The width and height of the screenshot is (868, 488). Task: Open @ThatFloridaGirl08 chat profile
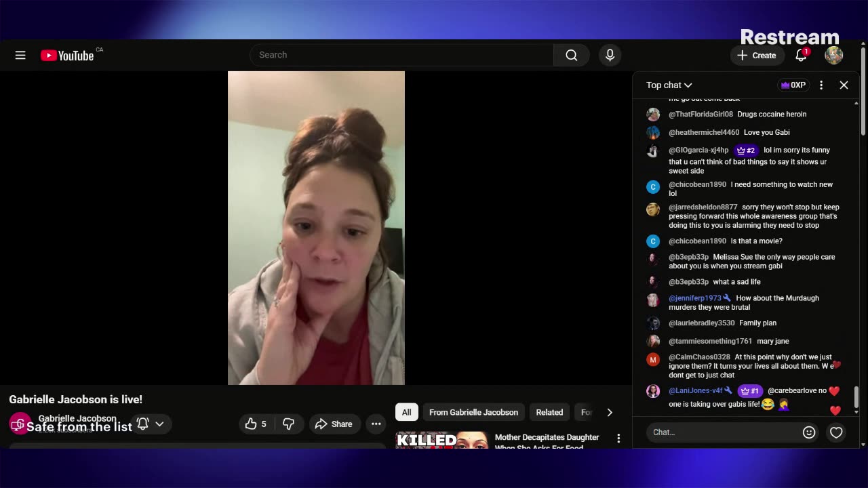point(701,115)
